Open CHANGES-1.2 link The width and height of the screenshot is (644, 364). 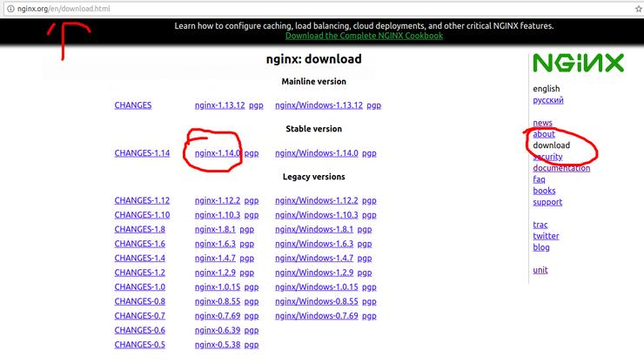[139, 273]
